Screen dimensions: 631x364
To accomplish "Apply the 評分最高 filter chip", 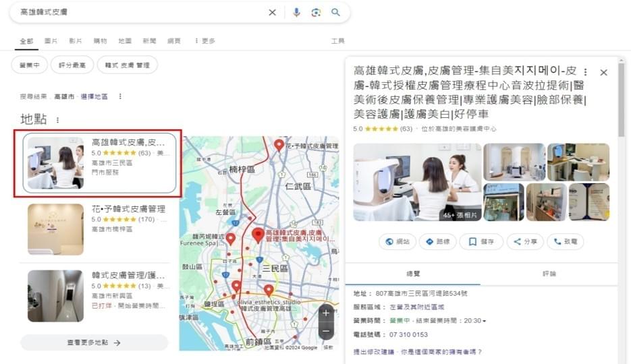I will [x=72, y=65].
